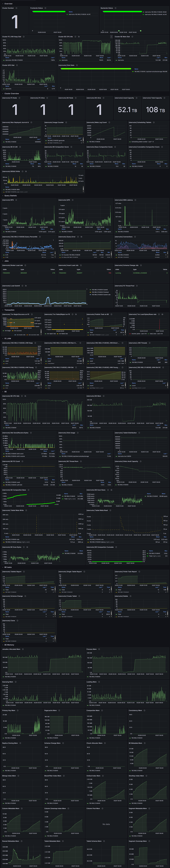Click the 52.1 TB Used Capacity value
Viewport: 170px width, 868px height.
[x=127, y=110]
